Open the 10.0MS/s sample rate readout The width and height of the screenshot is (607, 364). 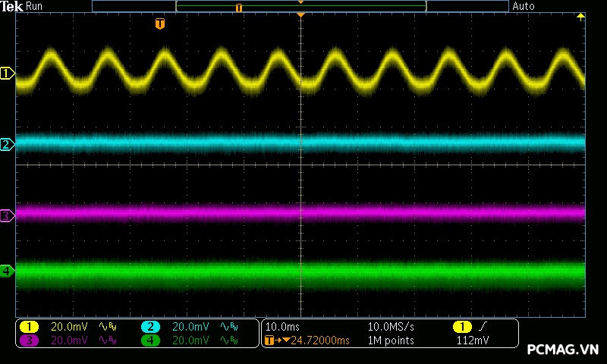coord(391,327)
